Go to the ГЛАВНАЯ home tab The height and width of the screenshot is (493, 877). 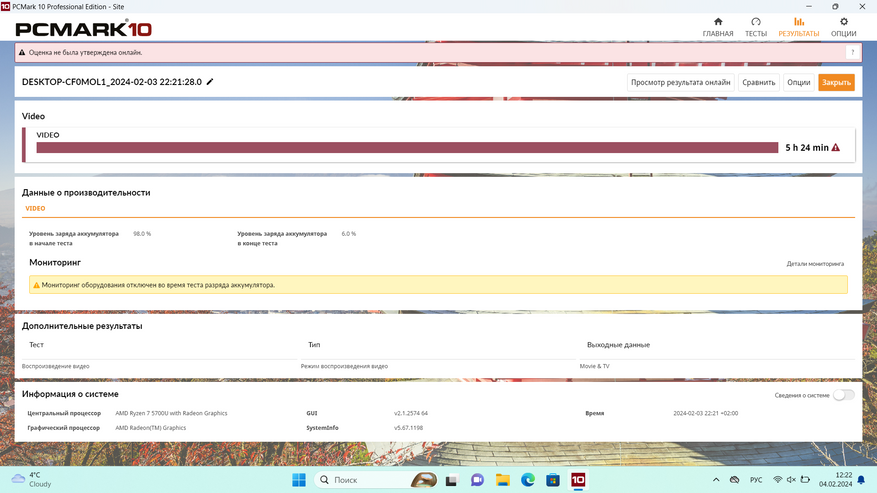point(718,27)
